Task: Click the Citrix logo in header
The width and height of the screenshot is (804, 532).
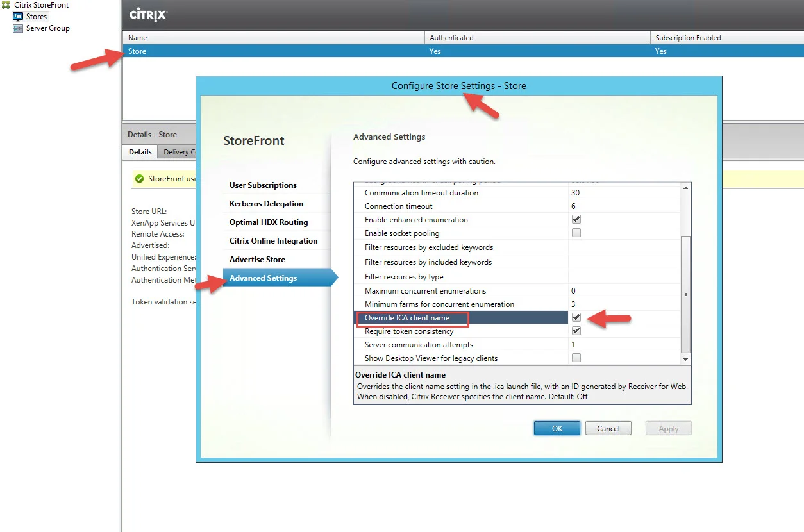Action: (148, 15)
